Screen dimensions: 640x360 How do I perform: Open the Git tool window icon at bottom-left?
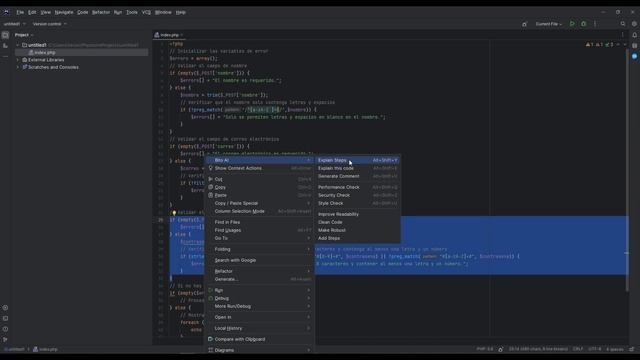coord(5,340)
